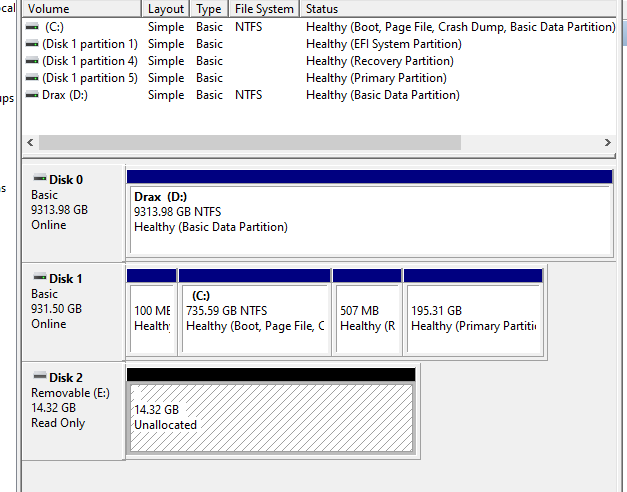The width and height of the screenshot is (627, 492).
Task: Select the Drax (D:) volume row
Action: pyautogui.click(x=319, y=95)
